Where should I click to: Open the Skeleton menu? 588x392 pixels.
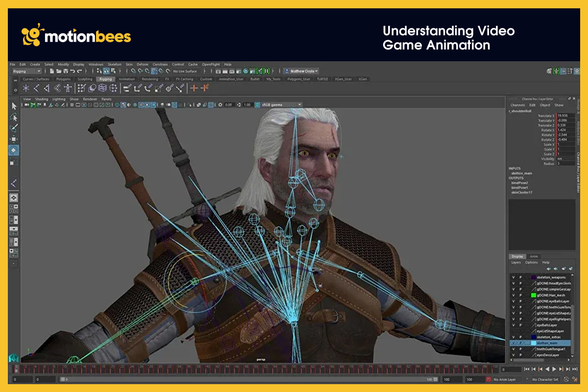114,64
